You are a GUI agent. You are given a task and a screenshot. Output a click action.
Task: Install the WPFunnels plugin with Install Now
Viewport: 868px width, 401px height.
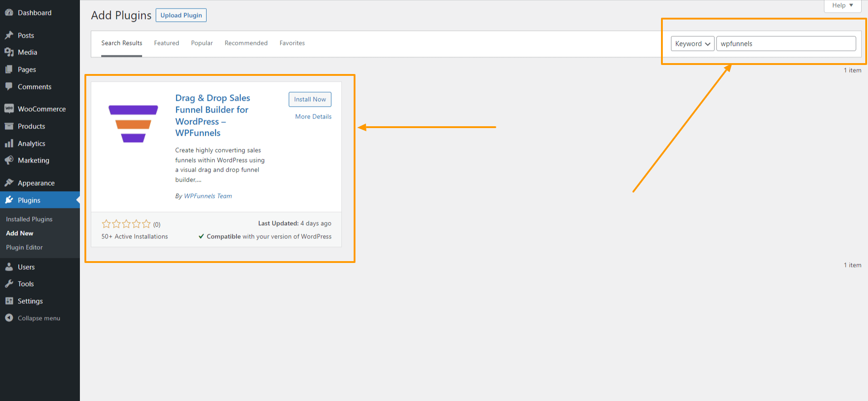(x=310, y=99)
